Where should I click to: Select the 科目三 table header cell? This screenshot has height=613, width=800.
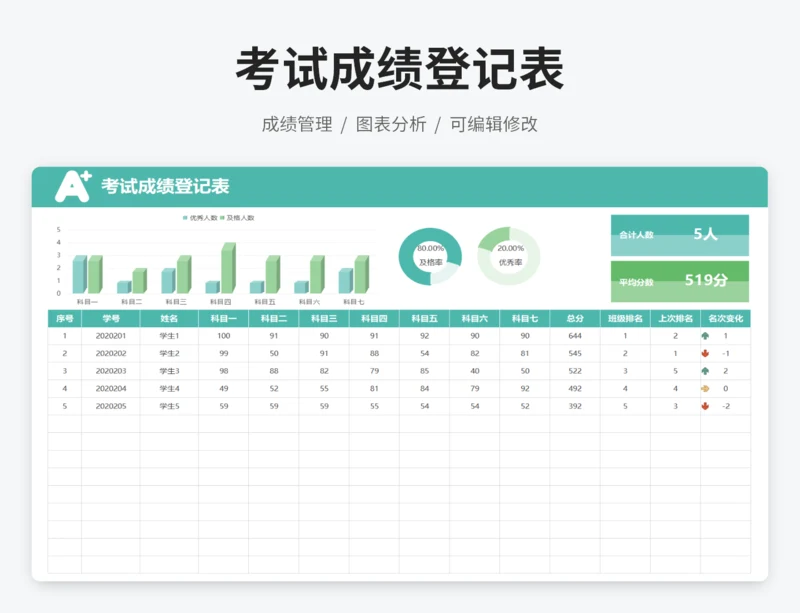click(x=324, y=318)
